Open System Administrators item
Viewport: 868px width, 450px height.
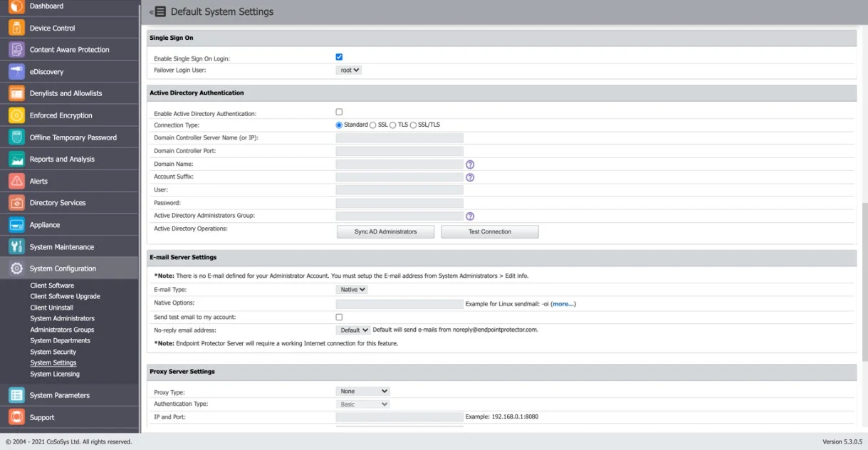tap(62, 318)
